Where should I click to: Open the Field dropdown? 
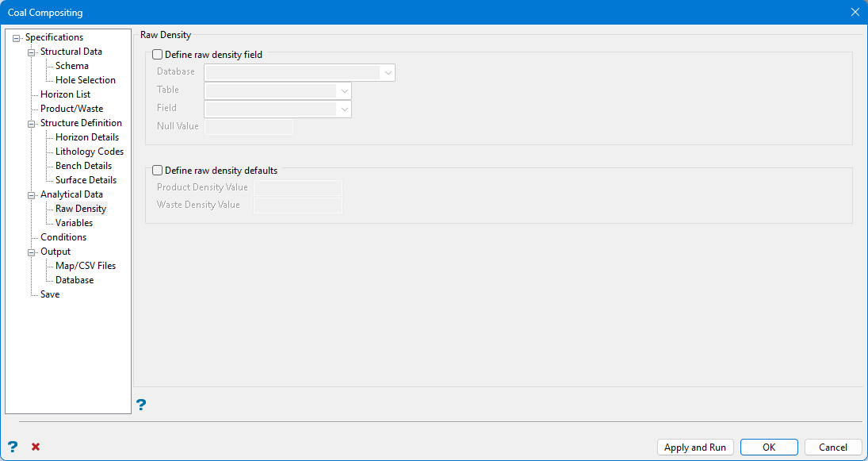click(344, 109)
